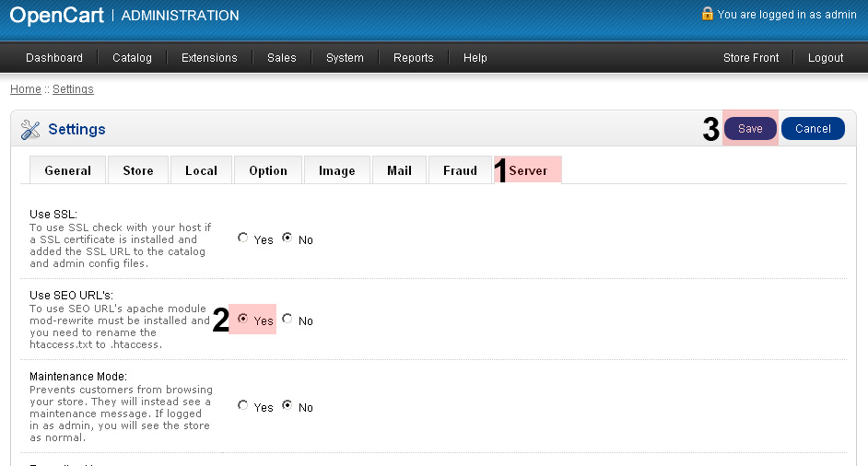The height and width of the screenshot is (466, 868).
Task: Switch to the Mail tab
Action: coord(399,170)
